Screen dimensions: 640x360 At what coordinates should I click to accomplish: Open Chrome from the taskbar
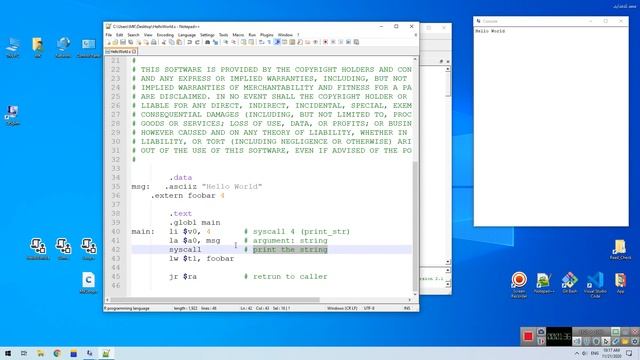pos(57,353)
